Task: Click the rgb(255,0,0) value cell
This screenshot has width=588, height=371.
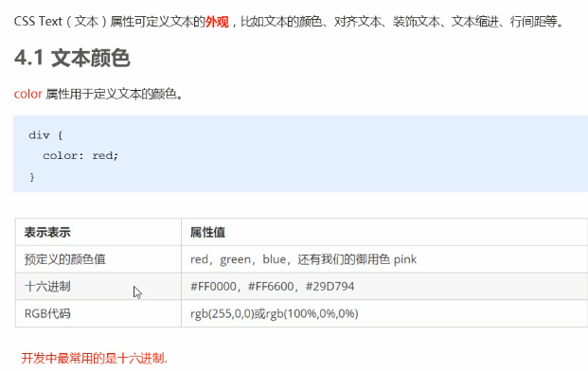Action: click(384, 313)
